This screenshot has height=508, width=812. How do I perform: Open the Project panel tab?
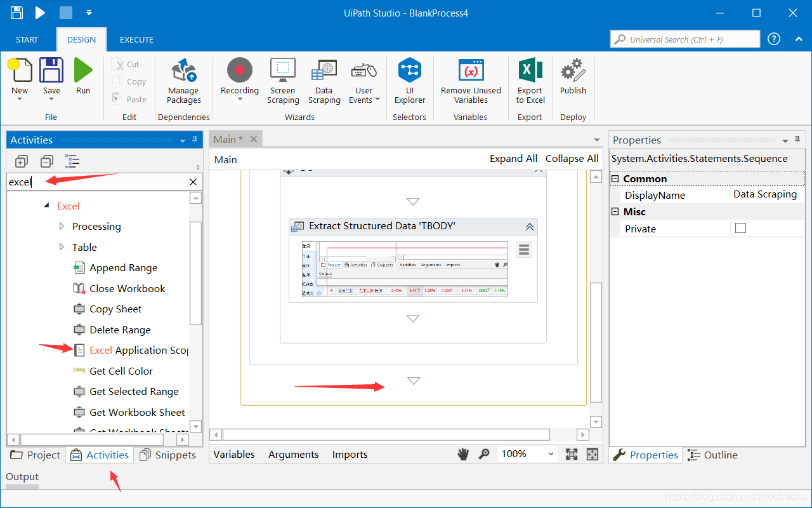tap(35, 455)
